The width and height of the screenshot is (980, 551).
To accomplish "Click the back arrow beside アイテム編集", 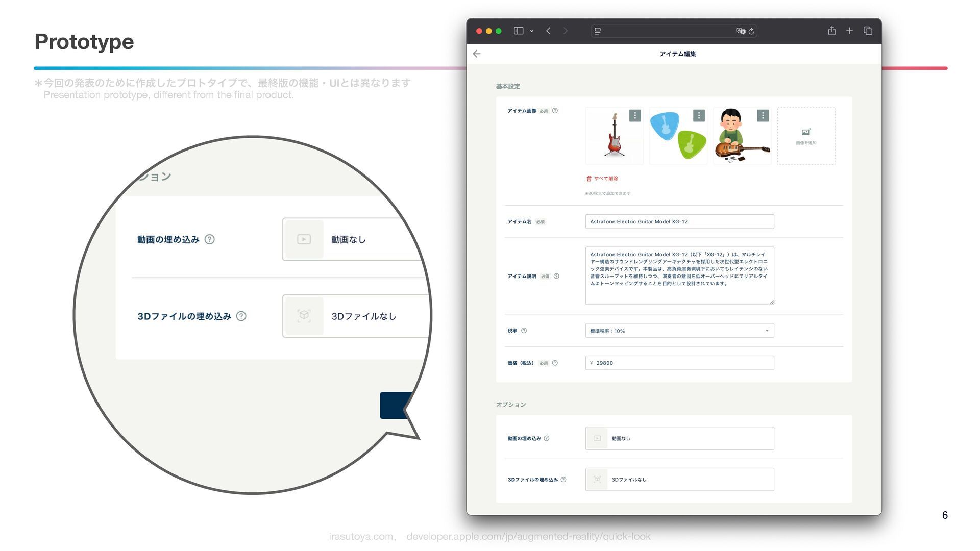I will 477,54.
